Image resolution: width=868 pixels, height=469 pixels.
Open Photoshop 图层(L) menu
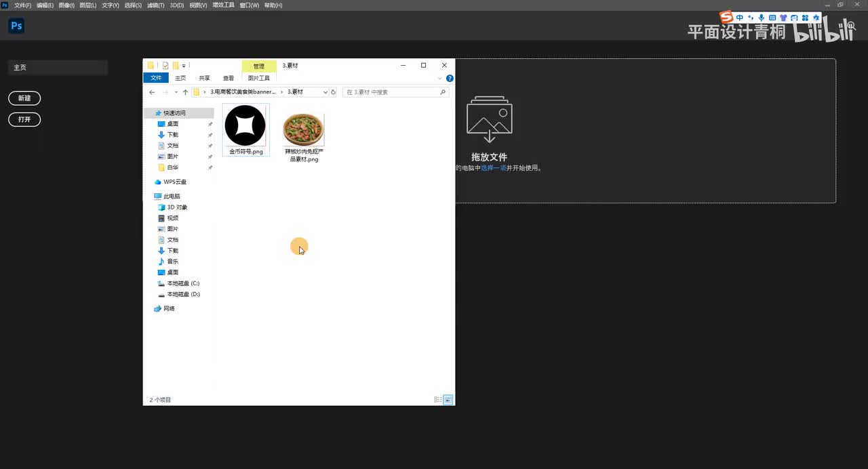point(88,5)
